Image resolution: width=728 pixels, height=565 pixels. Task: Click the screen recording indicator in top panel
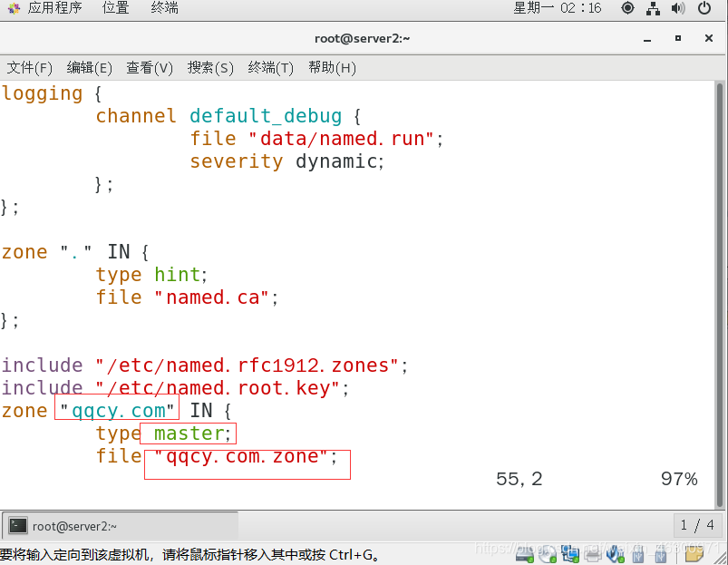point(627,8)
